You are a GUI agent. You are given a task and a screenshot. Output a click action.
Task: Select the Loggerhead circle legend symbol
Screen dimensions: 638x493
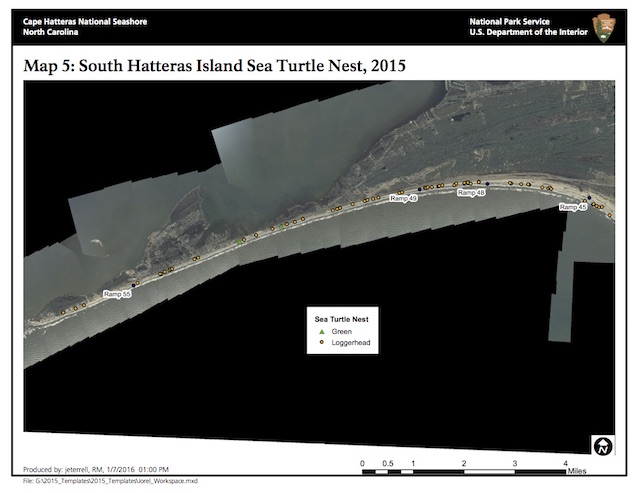coord(321,342)
